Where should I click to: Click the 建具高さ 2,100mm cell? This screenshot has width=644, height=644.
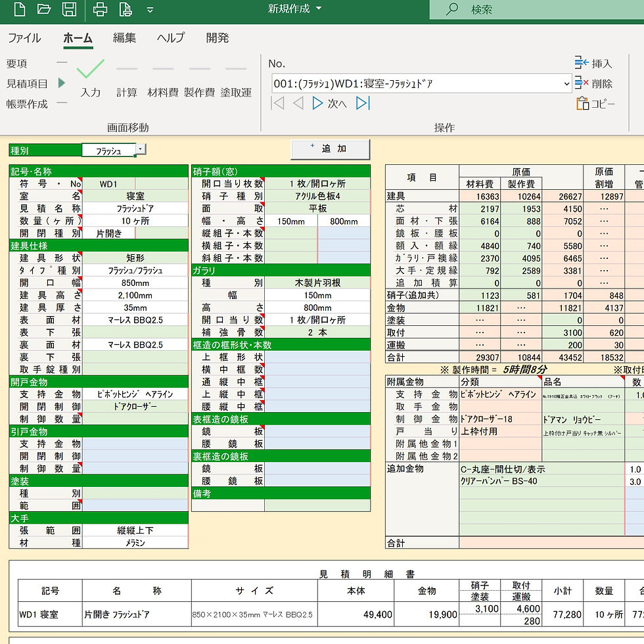[x=135, y=295]
